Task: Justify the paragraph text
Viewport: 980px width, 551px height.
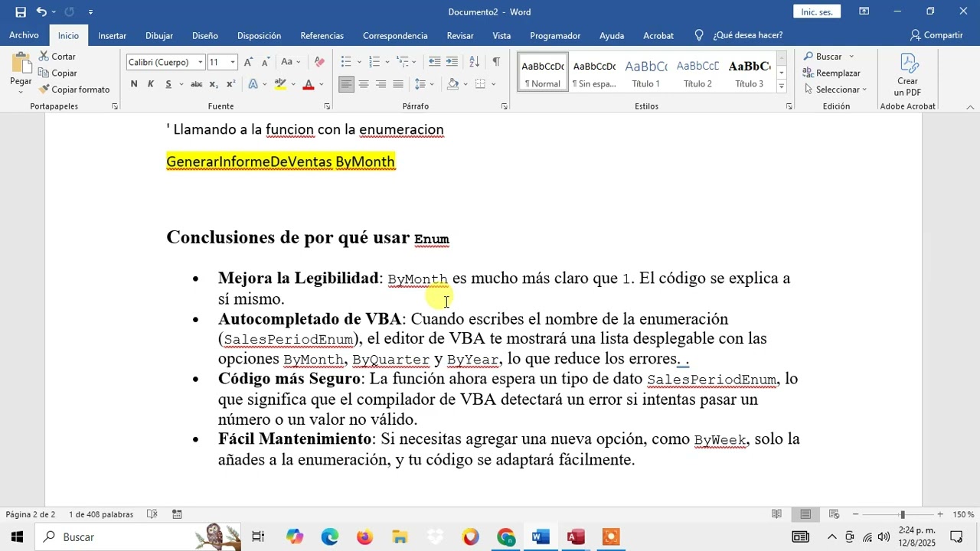Action: click(x=398, y=84)
